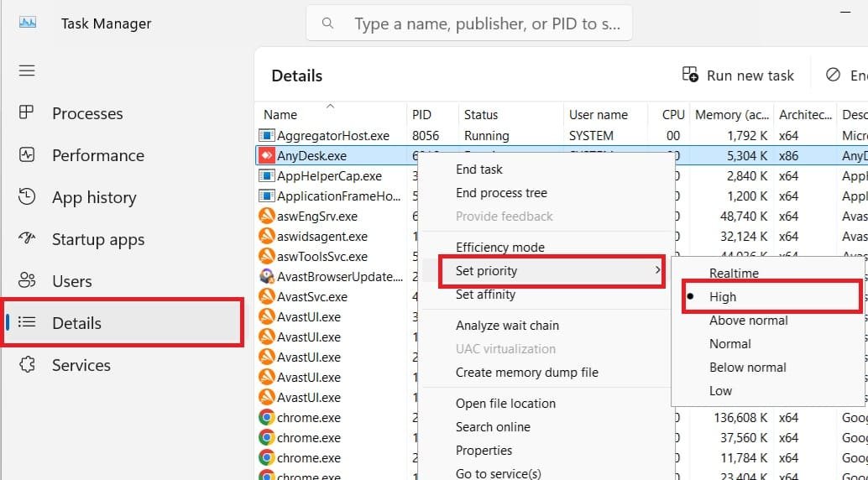This screenshot has height=480, width=868.
Task: Click the AppHelperCap.exe process icon
Action: pyautogui.click(x=267, y=176)
